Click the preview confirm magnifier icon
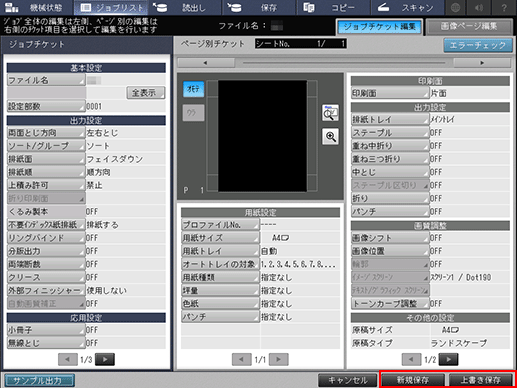 point(330,113)
